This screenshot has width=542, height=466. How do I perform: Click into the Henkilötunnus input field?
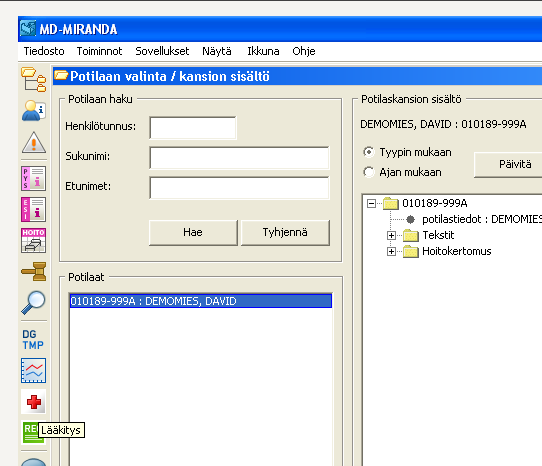(x=193, y=128)
